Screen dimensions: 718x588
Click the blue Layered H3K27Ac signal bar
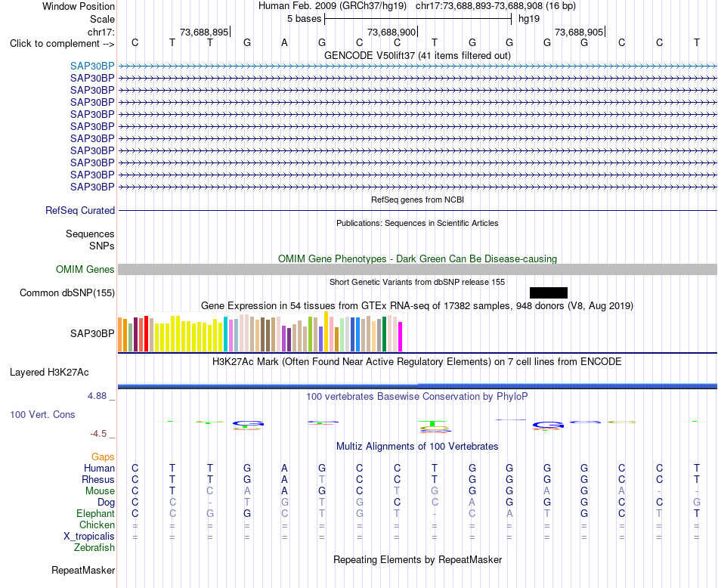pyautogui.click(x=417, y=386)
